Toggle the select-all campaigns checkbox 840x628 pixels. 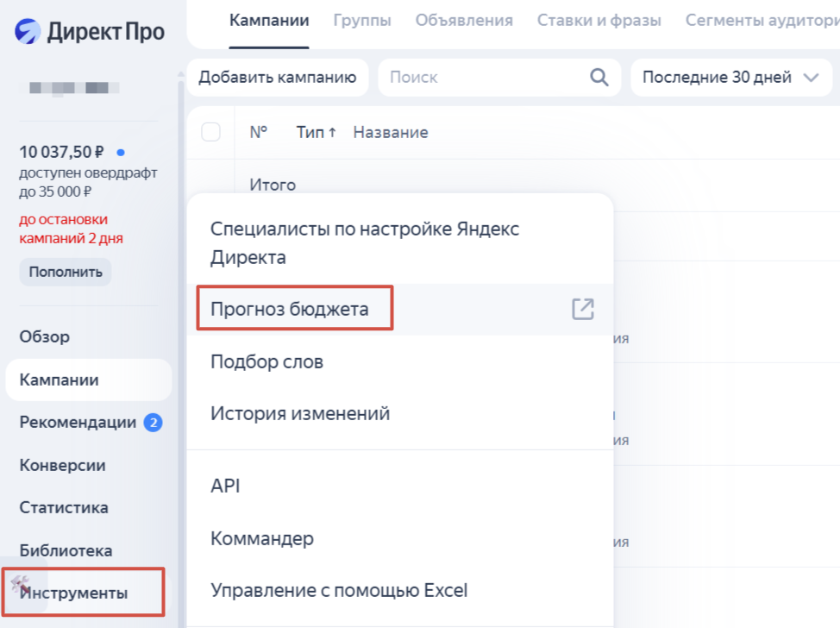tap(210, 132)
